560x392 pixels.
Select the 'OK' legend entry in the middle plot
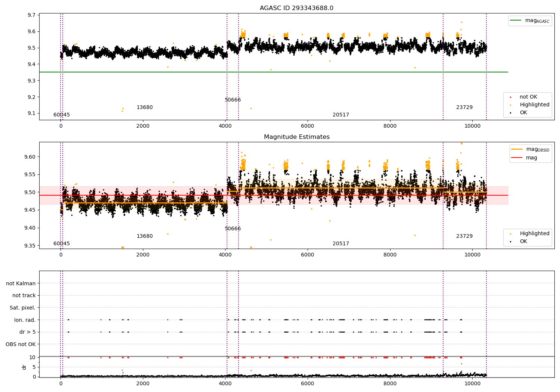point(523,242)
